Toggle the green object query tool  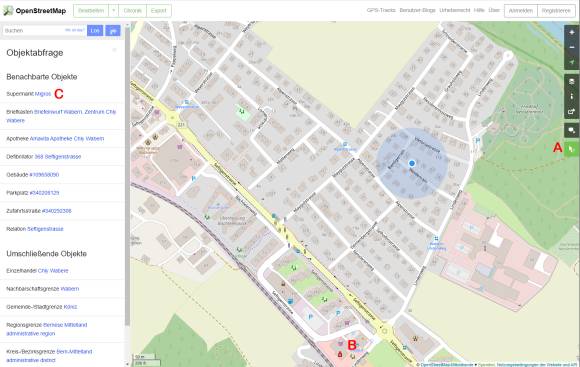tap(571, 149)
